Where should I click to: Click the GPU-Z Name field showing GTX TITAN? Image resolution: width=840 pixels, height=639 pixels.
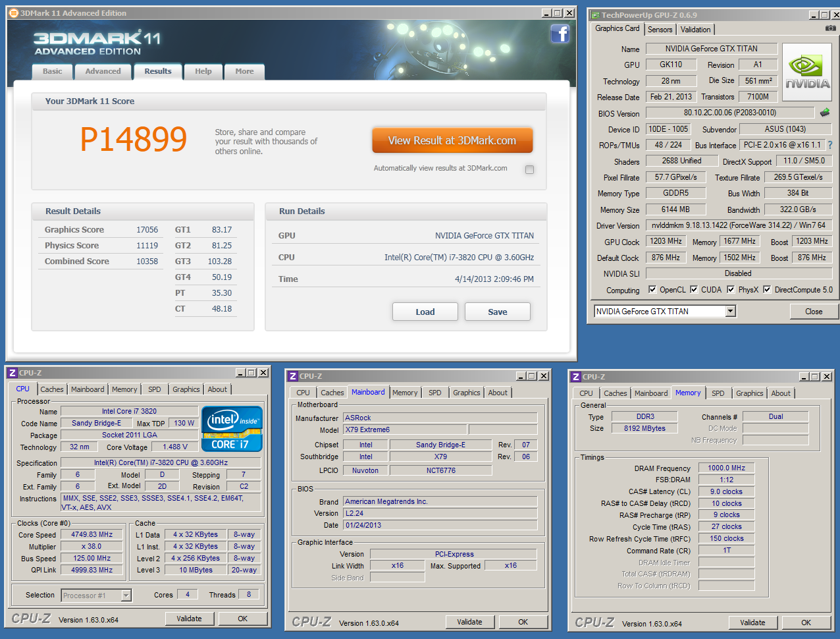pos(712,49)
